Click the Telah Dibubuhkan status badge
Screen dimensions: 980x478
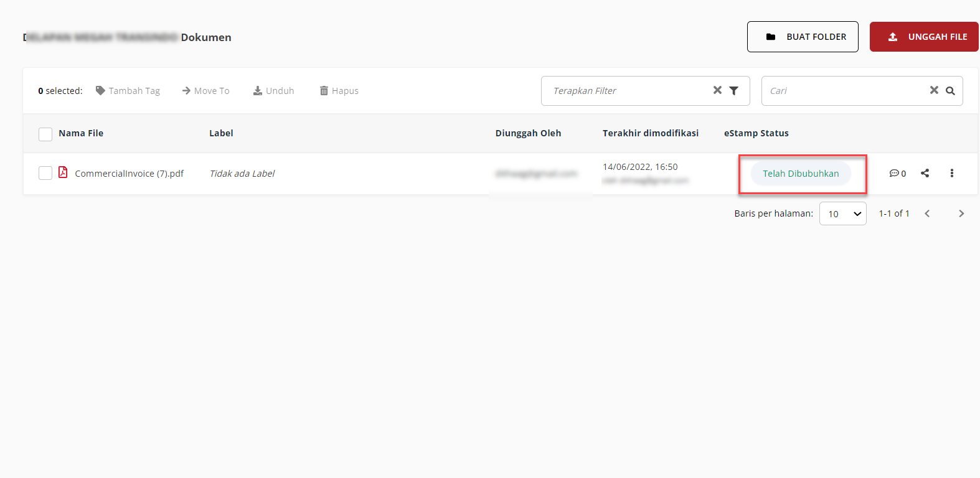(801, 174)
